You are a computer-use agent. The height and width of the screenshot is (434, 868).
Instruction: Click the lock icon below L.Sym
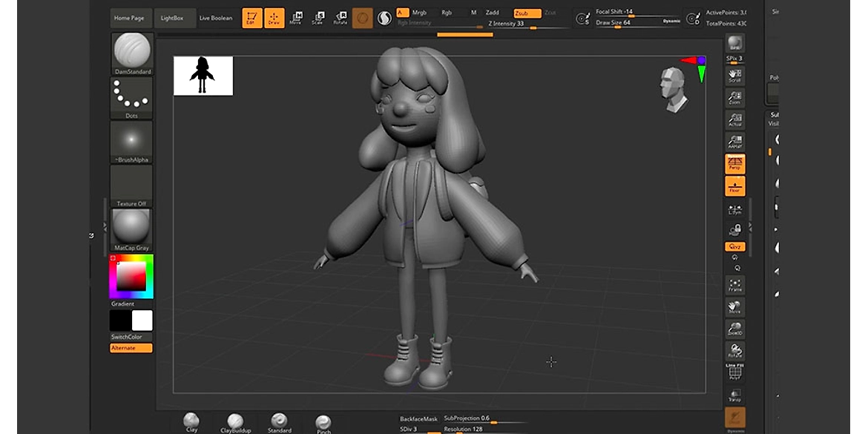click(735, 229)
